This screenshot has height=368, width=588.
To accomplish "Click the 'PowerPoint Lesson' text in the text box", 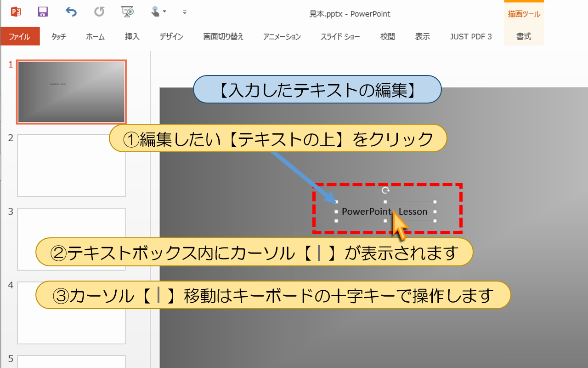I will coord(384,212).
